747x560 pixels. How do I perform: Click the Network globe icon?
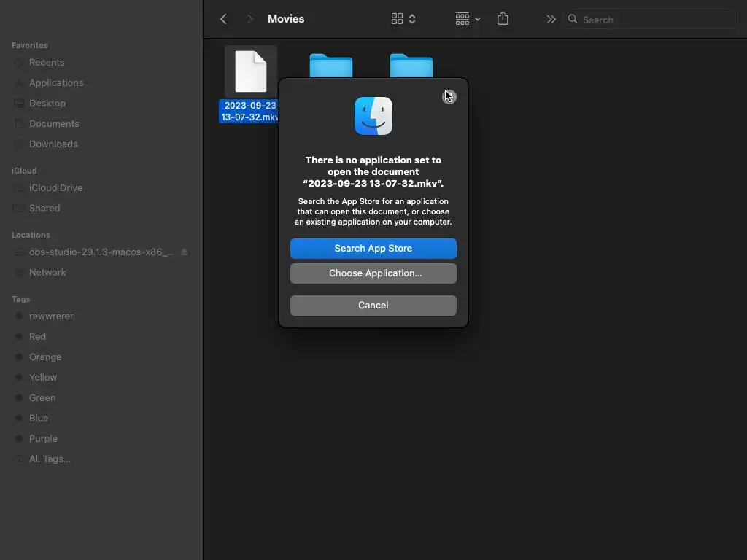pos(19,273)
